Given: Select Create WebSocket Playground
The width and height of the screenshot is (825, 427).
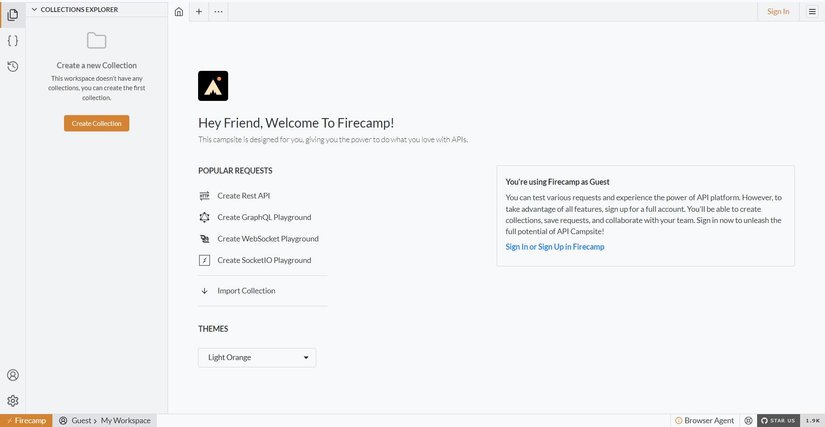Looking at the screenshot, I should [x=267, y=239].
